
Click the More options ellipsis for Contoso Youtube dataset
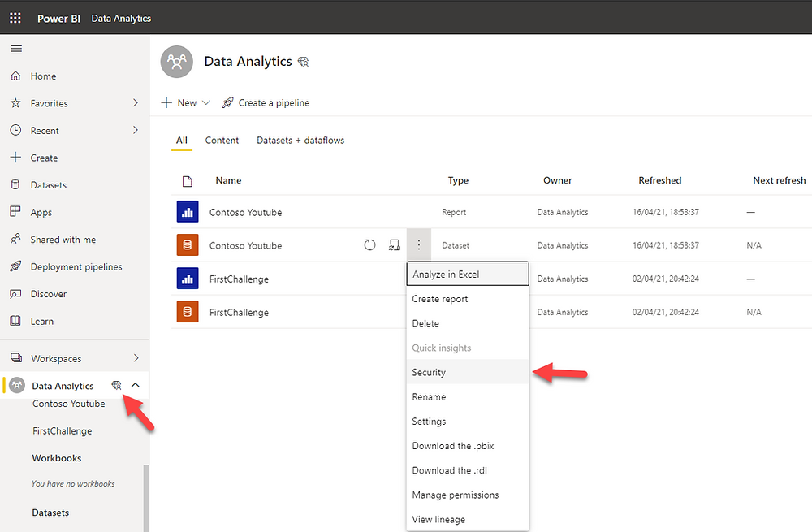click(419, 245)
